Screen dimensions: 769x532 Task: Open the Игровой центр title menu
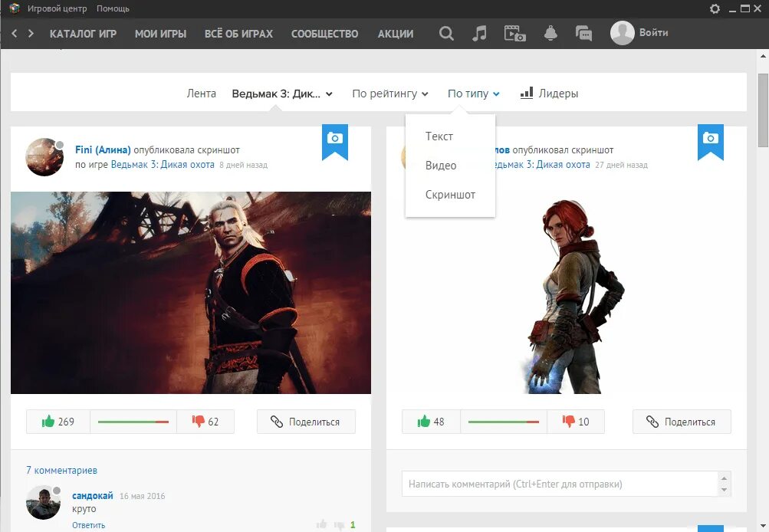57,8
